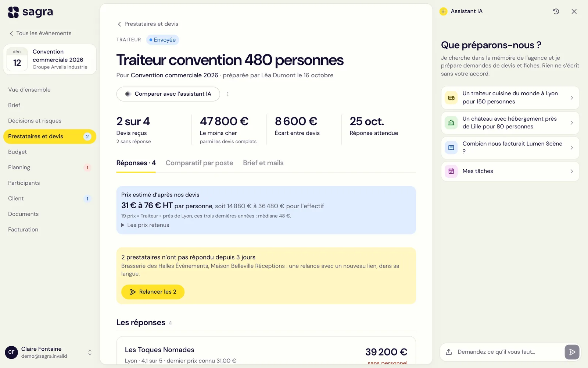Click Convention commerciale 2026 link in subtitle
This screenshot has height=368, width=588.
[175, 75]
